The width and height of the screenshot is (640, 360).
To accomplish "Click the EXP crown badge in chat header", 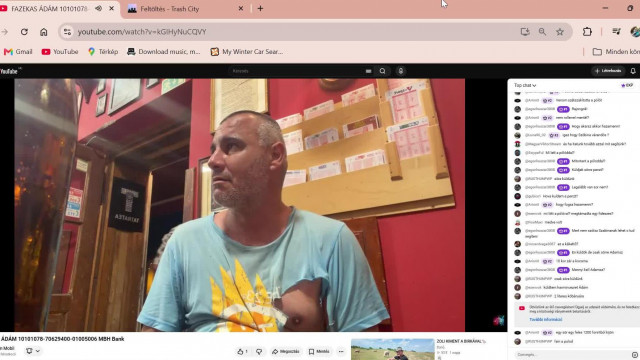I will click(627, 85).
